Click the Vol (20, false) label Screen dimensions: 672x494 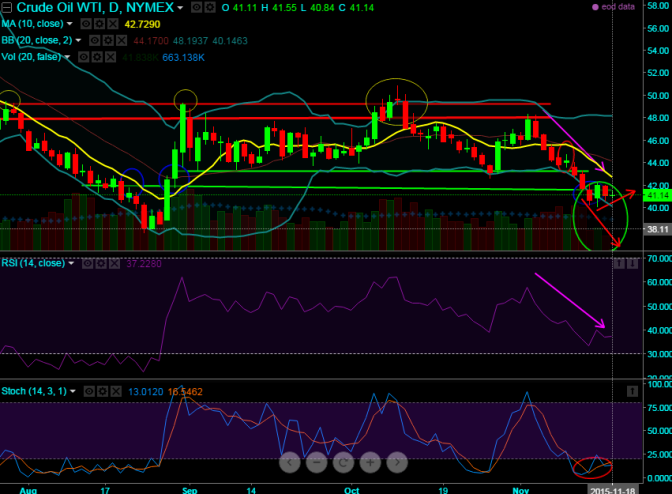click(x=31, y=57)
